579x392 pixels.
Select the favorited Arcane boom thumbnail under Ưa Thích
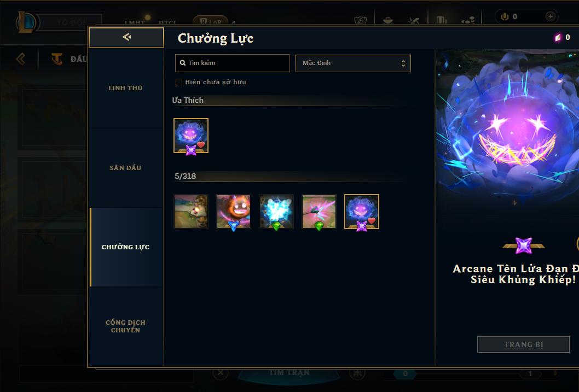coord(191,136)
